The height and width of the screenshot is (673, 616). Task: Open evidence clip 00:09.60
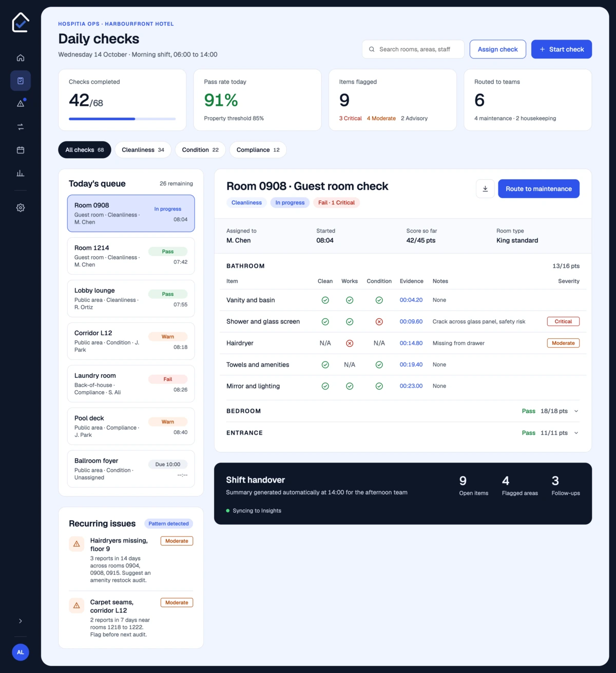tap(411, 322)
